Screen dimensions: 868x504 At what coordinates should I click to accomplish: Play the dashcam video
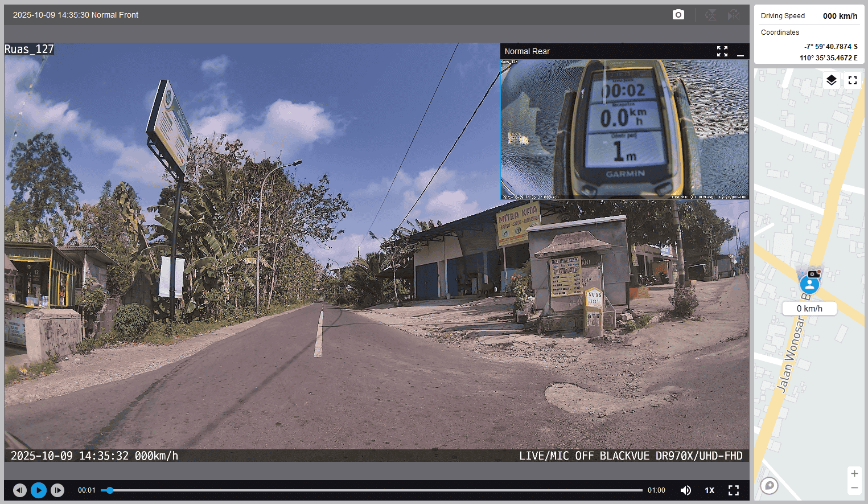click(x=39, y=490)
